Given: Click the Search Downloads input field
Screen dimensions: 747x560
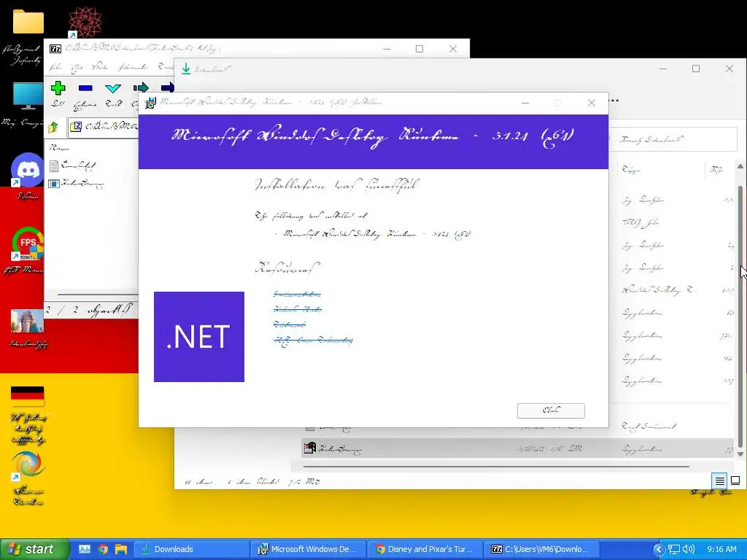Looking at the screenshot, I should coord(672,139).
